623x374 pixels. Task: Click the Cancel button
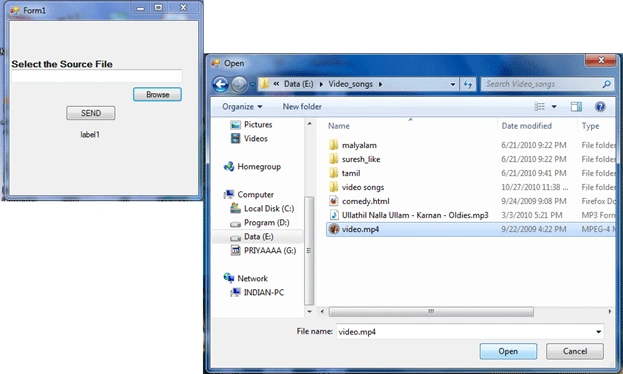point(575,351)
